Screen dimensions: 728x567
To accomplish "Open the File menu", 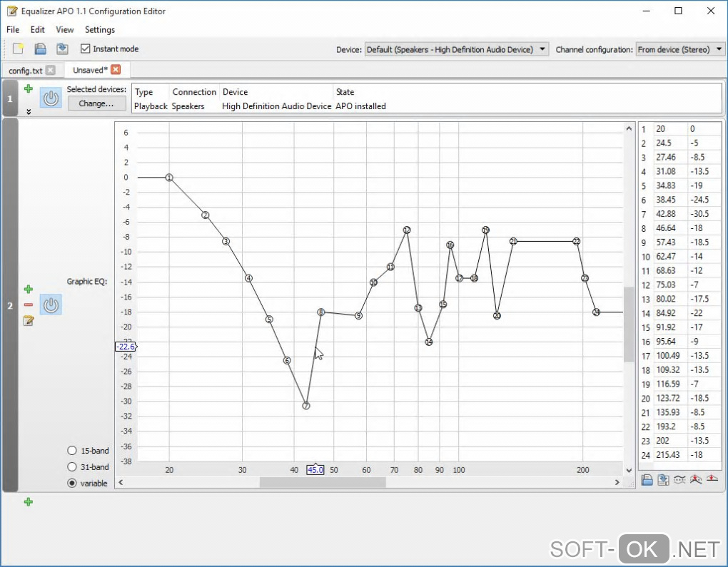I will 13,30.
